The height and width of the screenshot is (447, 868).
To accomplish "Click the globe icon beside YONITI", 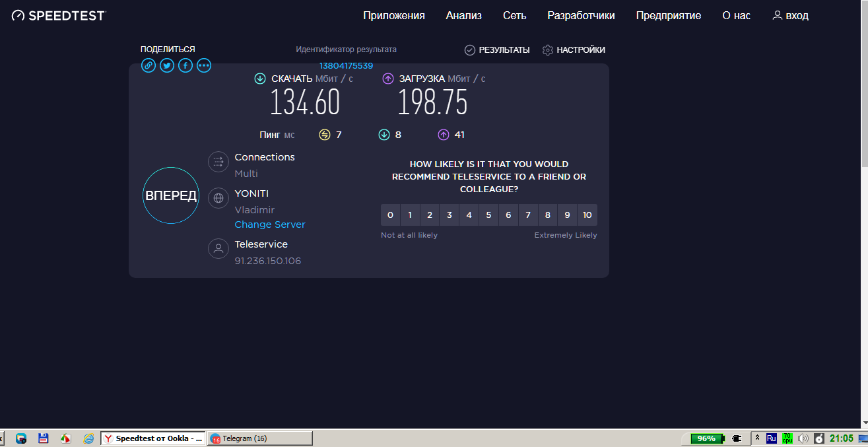I will click(x=218, y=197).
